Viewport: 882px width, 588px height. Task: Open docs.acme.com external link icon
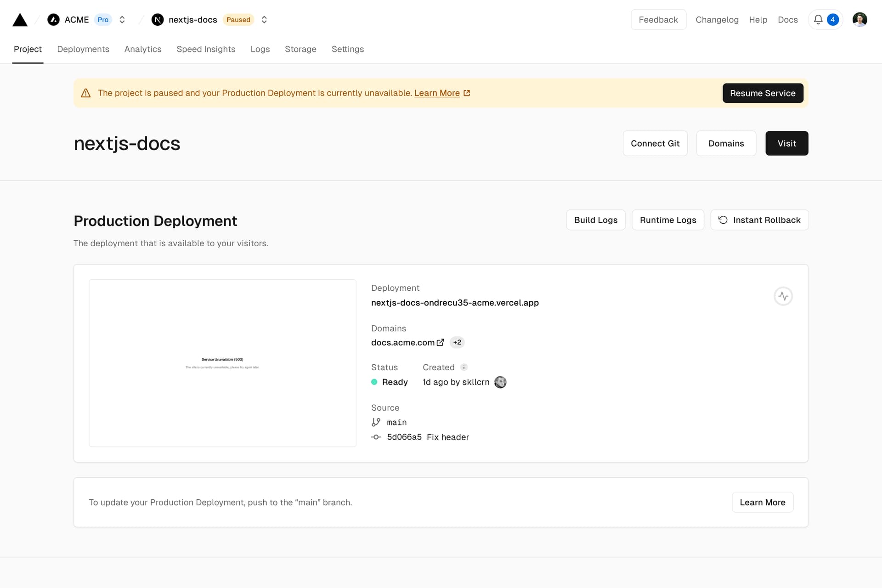[x=440, y=342]
